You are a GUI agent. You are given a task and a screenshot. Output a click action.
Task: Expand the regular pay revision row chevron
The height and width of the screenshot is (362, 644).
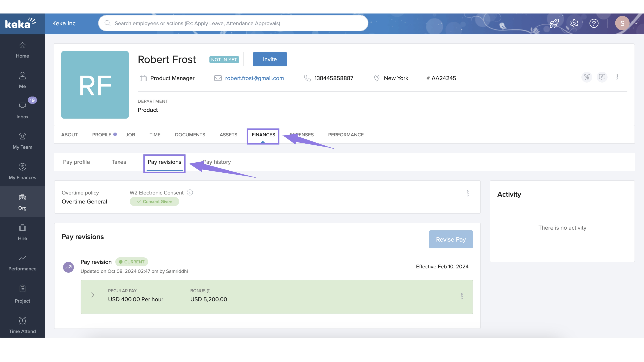93,295
